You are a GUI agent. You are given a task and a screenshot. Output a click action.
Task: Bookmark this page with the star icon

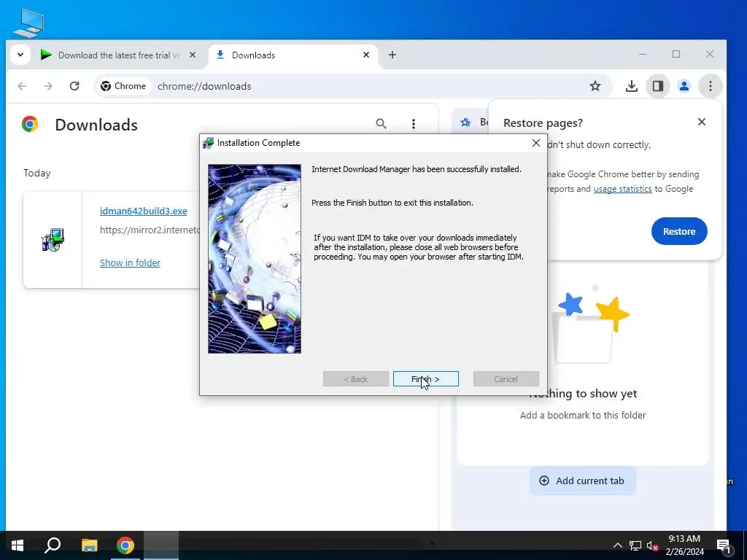pos(595,86)
